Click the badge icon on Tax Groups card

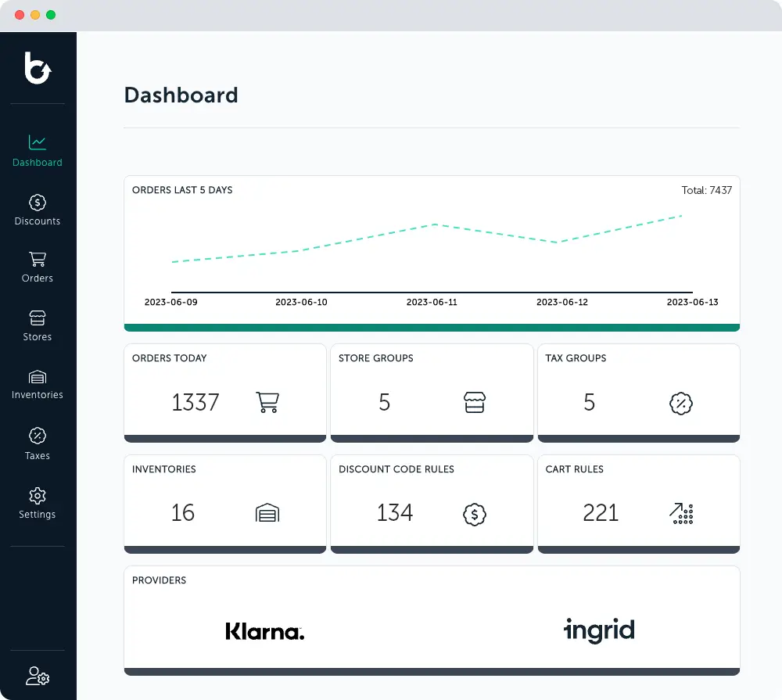pos(681,404)
